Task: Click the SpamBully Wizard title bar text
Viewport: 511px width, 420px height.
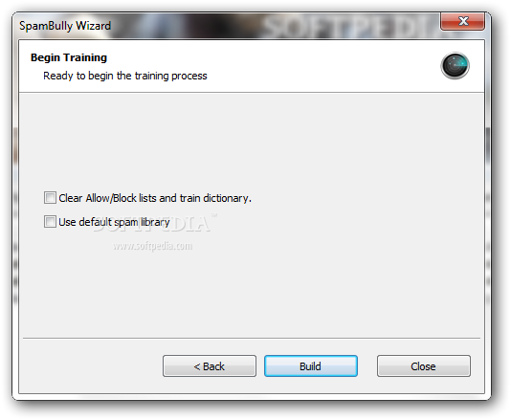Action: (65, 26)
